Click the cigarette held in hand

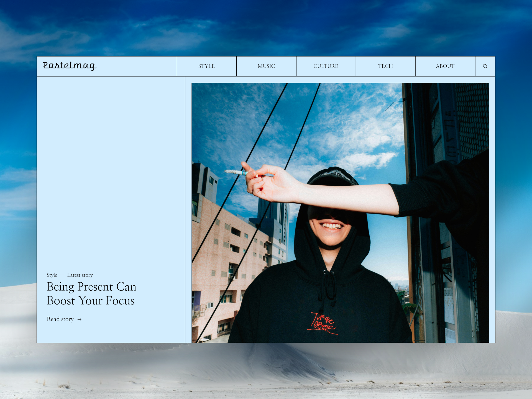click(x=236, y=172)
